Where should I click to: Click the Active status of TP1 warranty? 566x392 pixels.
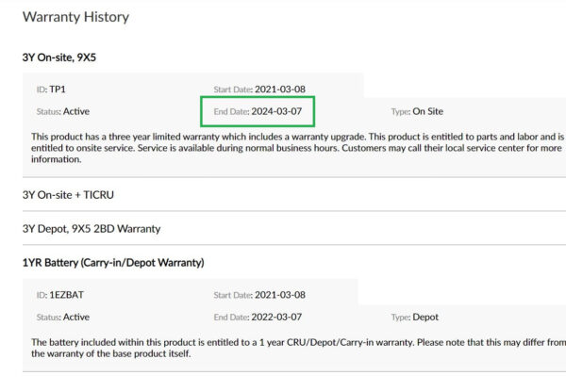pos(76,111)
